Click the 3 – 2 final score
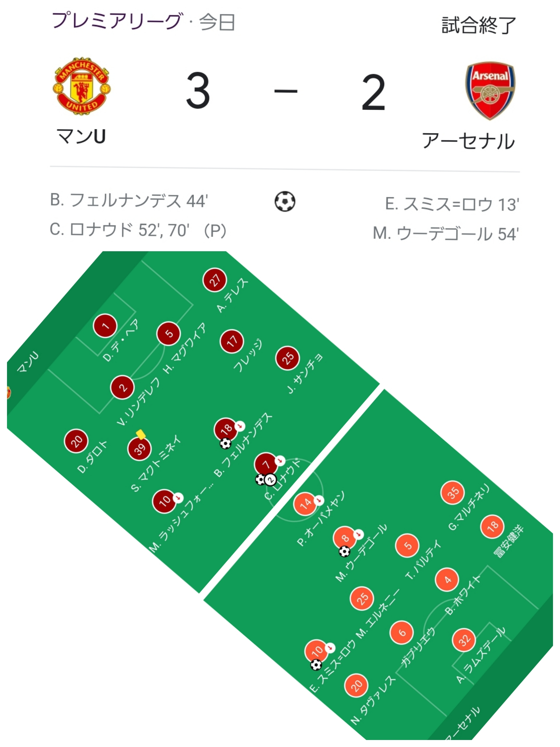Screen dimensions: 560x747 point(286,91)
